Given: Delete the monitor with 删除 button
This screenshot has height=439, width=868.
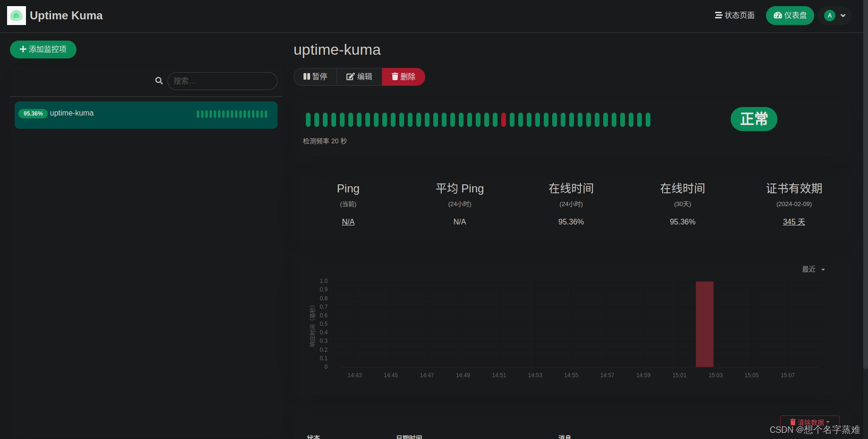Looking at the screenshot, I should pyautogui.click(x=404, y=77).
